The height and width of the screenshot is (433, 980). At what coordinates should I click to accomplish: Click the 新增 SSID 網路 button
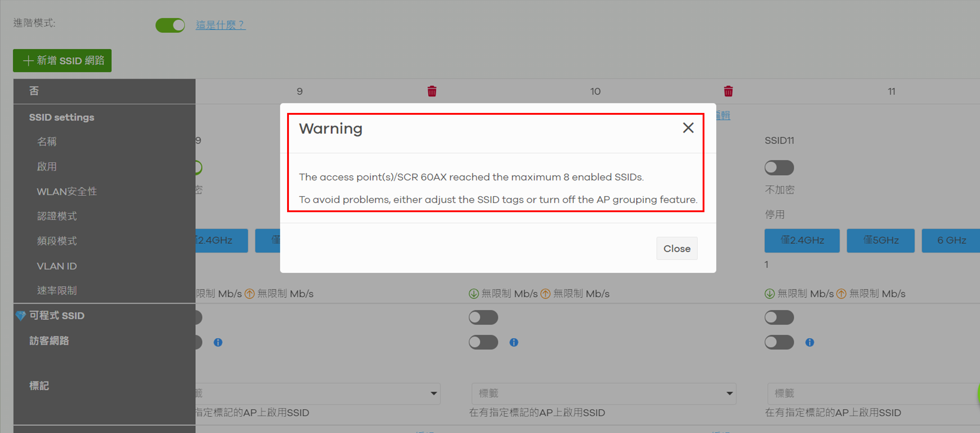(62, 61)
